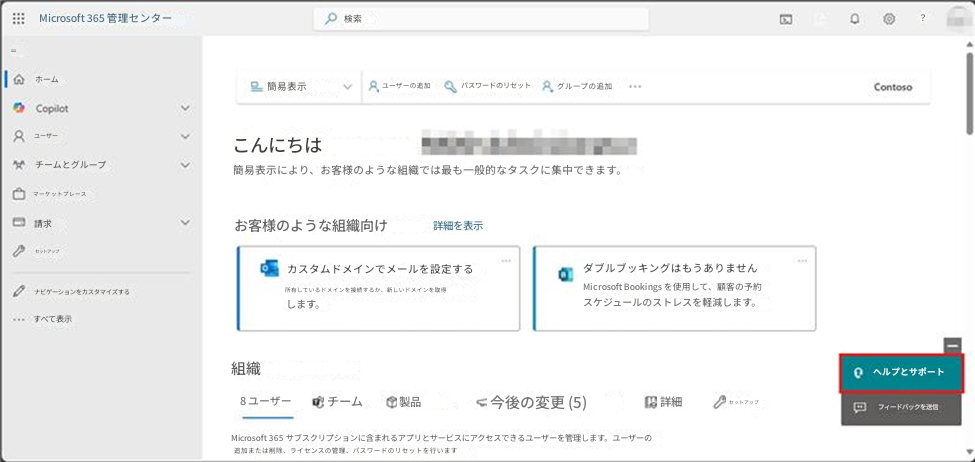Click the help question mark icon
The height and width of the screenshot is (462, 975).
click(923, 18)
